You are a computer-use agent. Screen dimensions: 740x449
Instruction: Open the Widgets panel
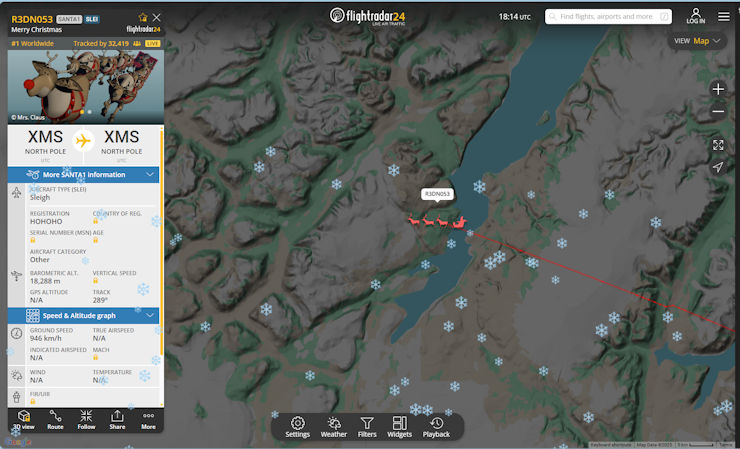(400, 427)
